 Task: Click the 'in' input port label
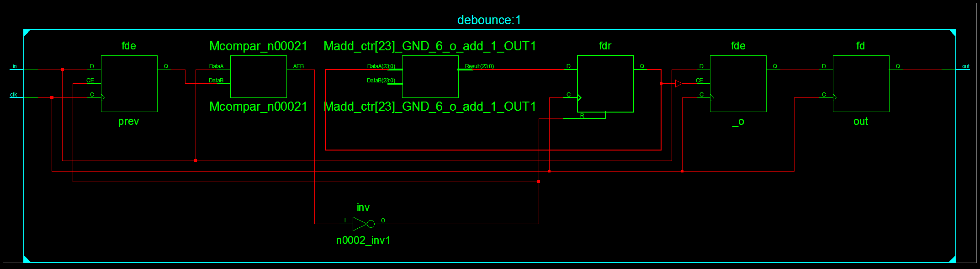15,66
